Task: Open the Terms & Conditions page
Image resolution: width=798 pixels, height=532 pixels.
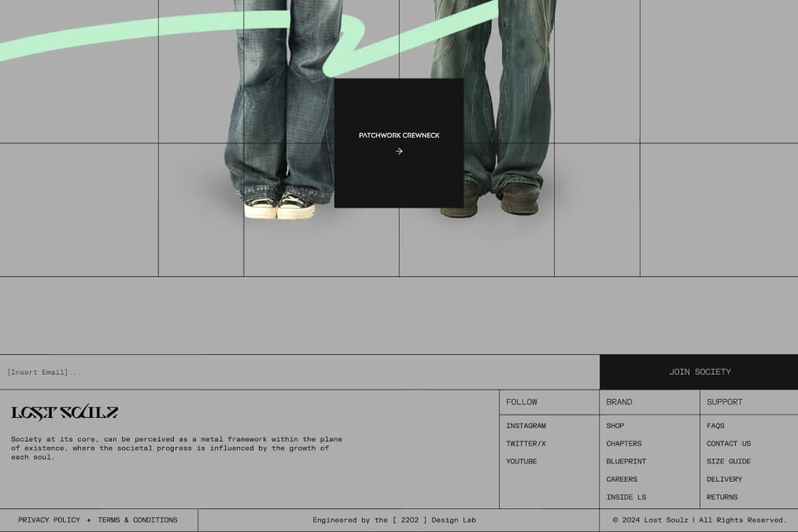Action: (x=138, y=519)
